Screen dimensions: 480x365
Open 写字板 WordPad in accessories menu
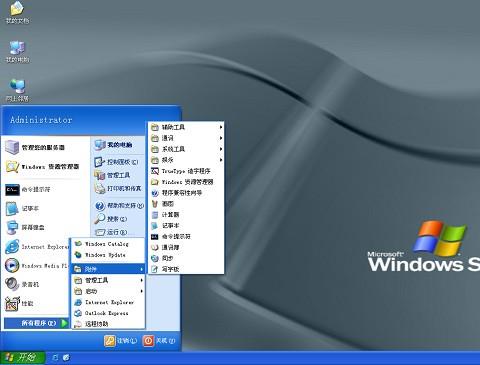click(186, 269)
